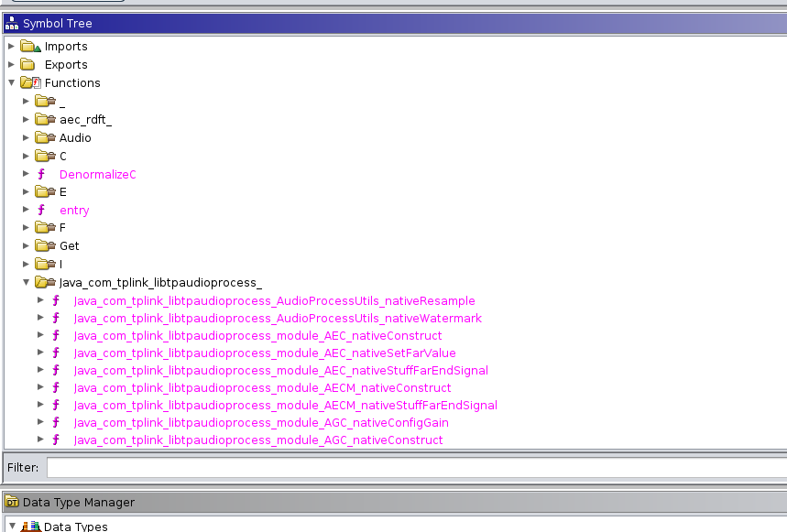
Task: Expand the I folder arrow
Action: 26,264
